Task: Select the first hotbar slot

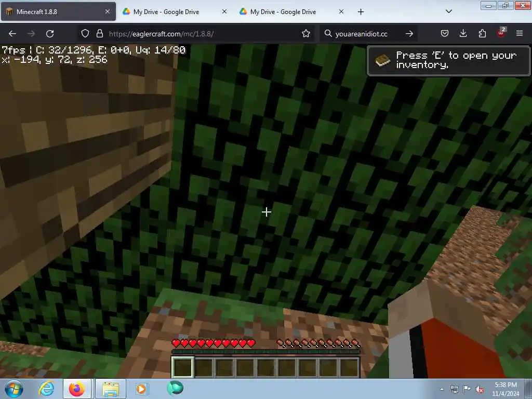Action: (x=182, y=367)
